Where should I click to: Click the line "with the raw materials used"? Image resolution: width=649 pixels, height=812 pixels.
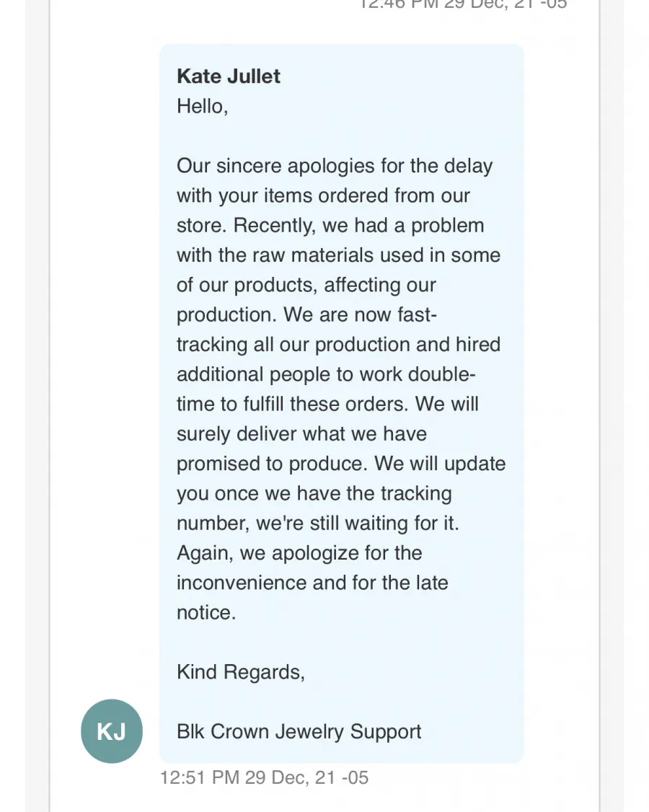(339, 255)
